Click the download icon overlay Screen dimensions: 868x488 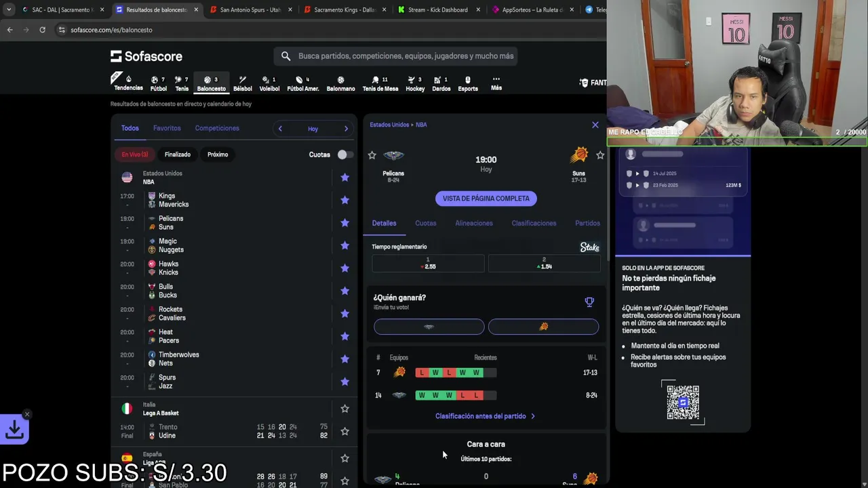click(15, 430)
